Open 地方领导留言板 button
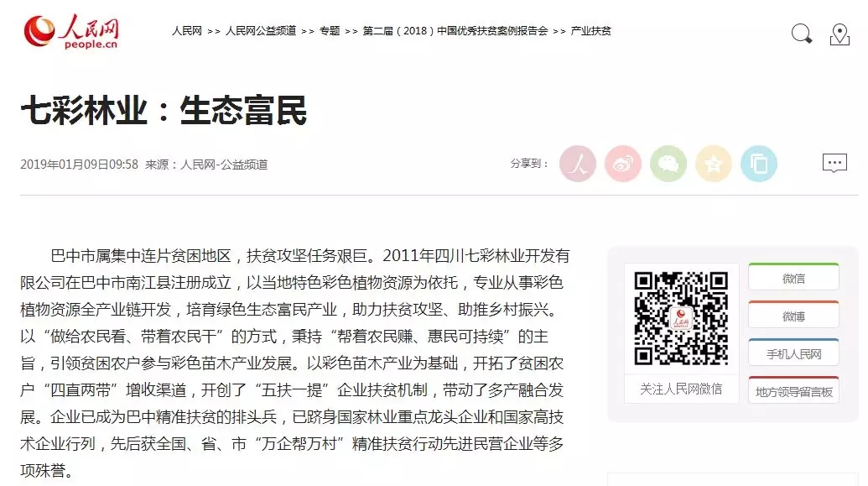The image size is (868, 486). (794, 390)
